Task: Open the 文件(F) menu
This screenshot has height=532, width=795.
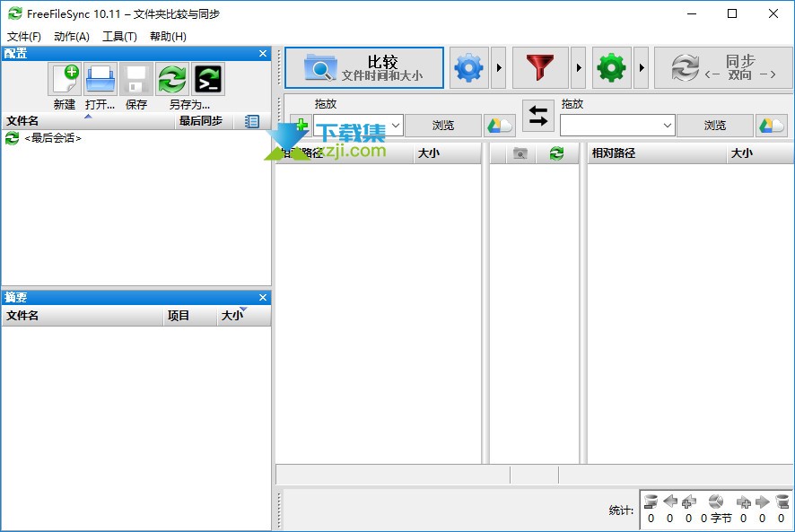Action: [x=24, y=37]
